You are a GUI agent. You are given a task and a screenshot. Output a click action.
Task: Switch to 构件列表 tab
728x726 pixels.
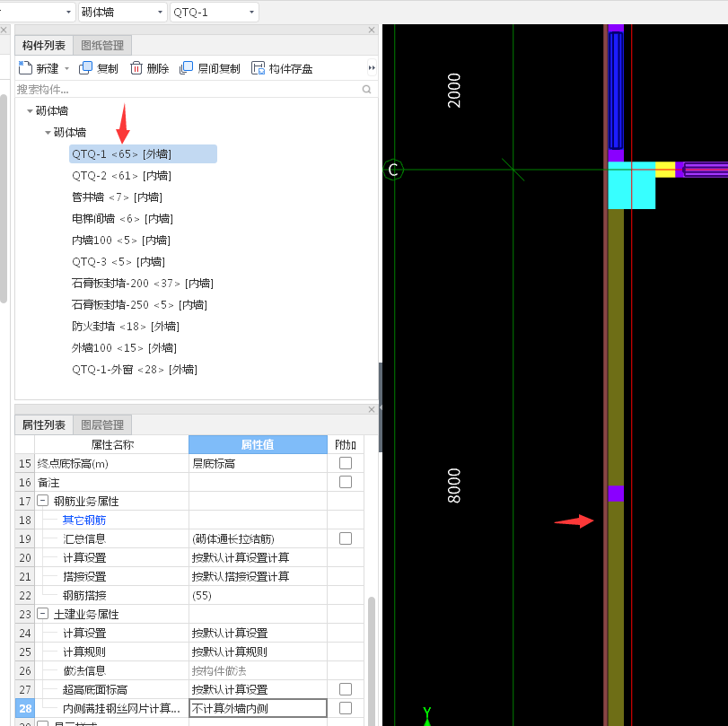[x=44, y=45]
